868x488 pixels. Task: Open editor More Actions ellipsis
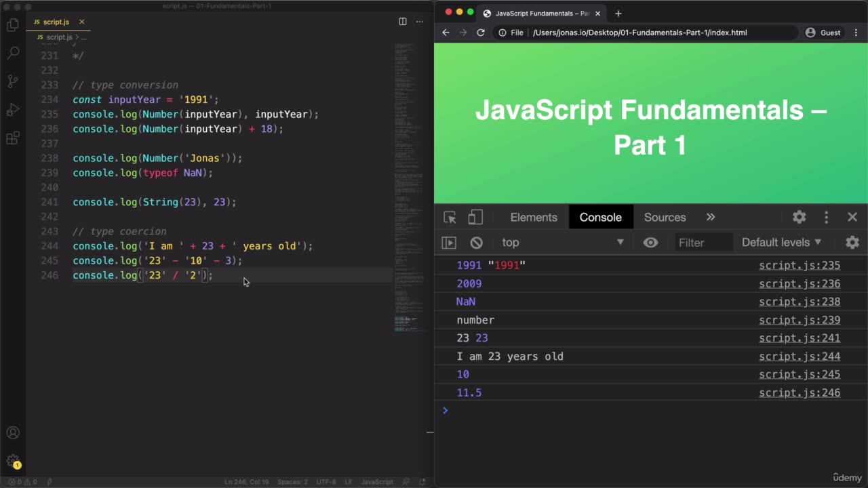[x=420, y=22]
